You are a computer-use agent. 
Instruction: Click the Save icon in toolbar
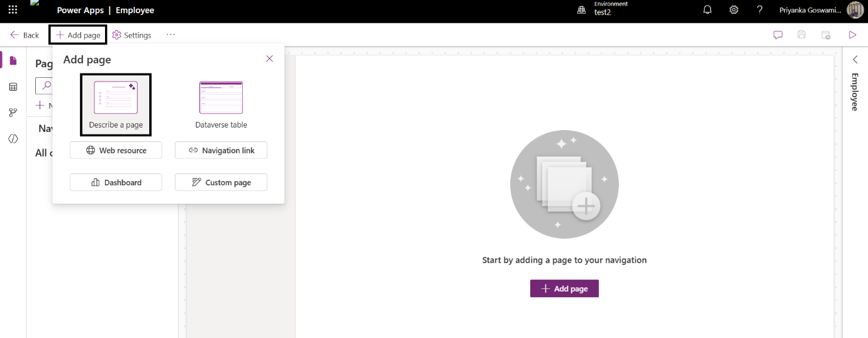pyautogui.click(x=801, y=35)
